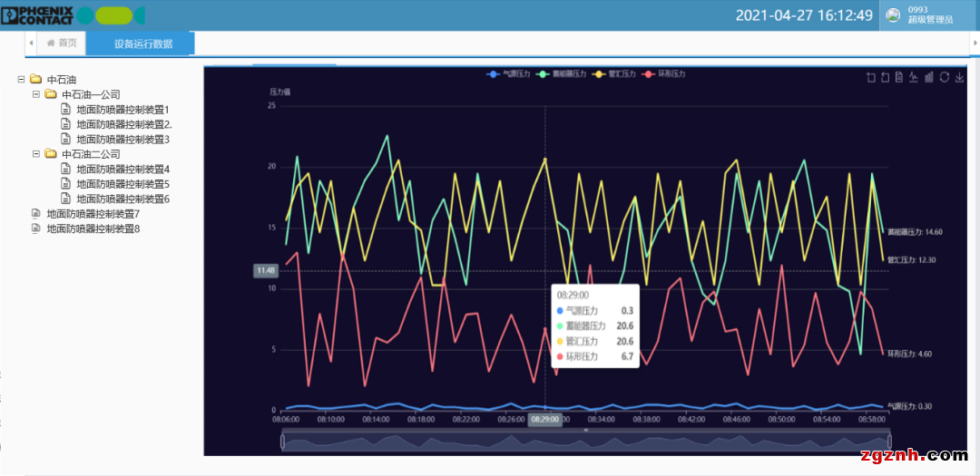Toggle the 管汇压力 legend series
Screen dimensions: 980x476
(x=613, y=74)
